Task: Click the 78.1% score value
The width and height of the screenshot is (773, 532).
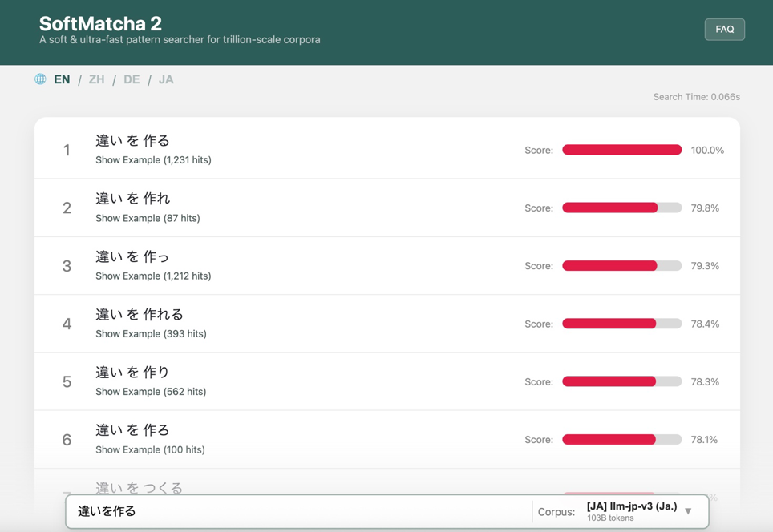Action: [704, 439]
